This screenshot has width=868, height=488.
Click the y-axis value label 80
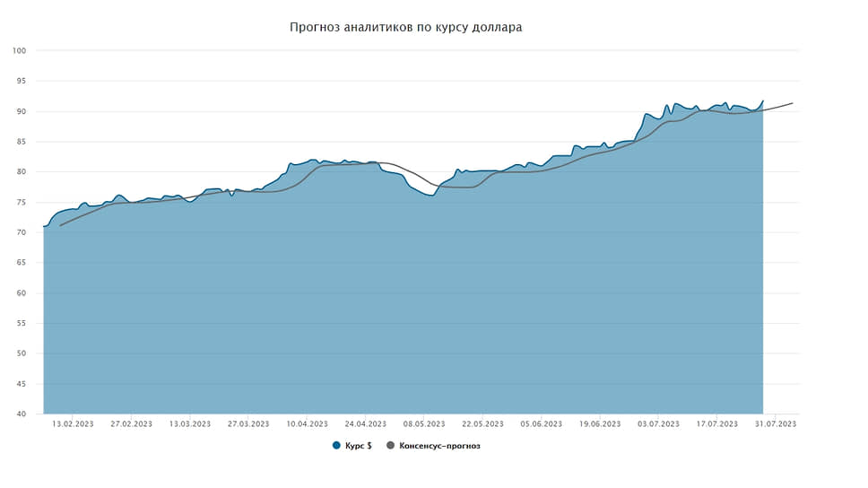click(21, 171)
